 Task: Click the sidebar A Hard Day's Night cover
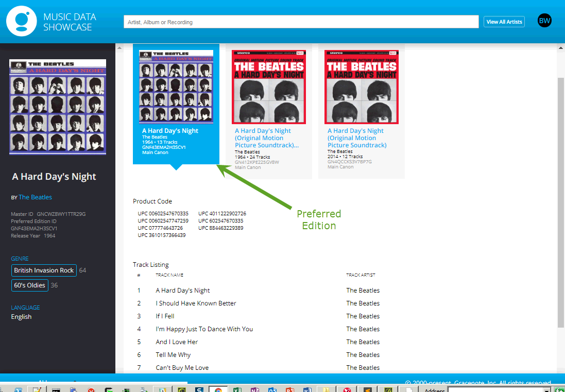(x=58, y=107)
